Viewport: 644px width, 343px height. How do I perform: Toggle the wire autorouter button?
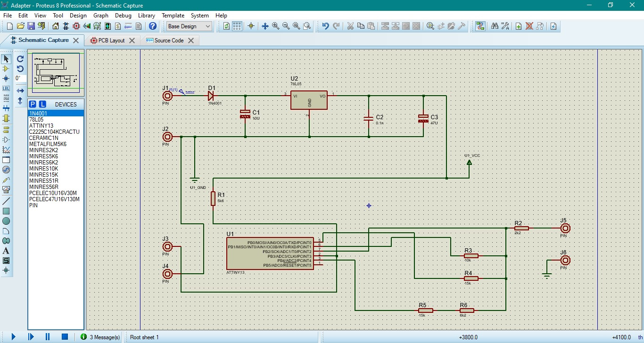(480, 26)
